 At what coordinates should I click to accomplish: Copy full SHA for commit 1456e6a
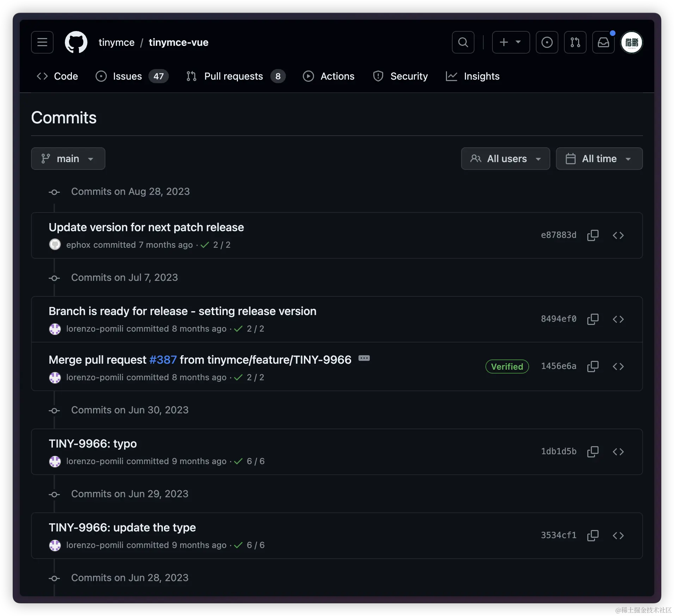pyautogui.click(x=593, y=366)
